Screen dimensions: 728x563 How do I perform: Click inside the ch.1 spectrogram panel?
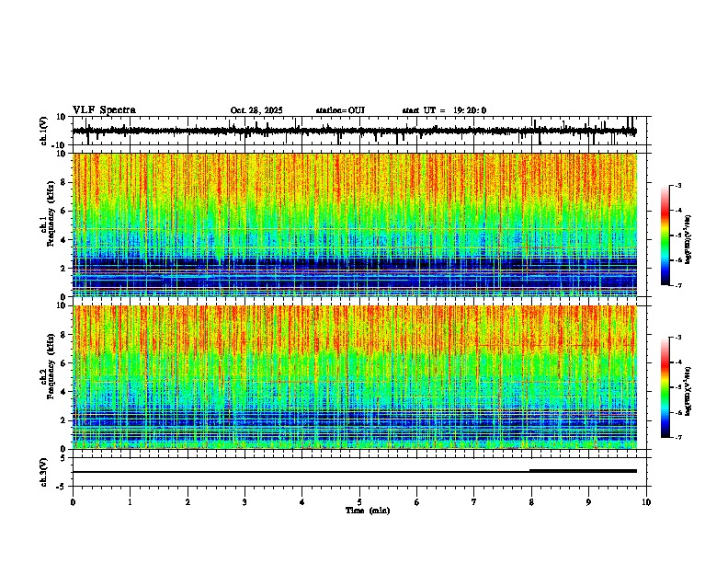[x=355, y=224]
